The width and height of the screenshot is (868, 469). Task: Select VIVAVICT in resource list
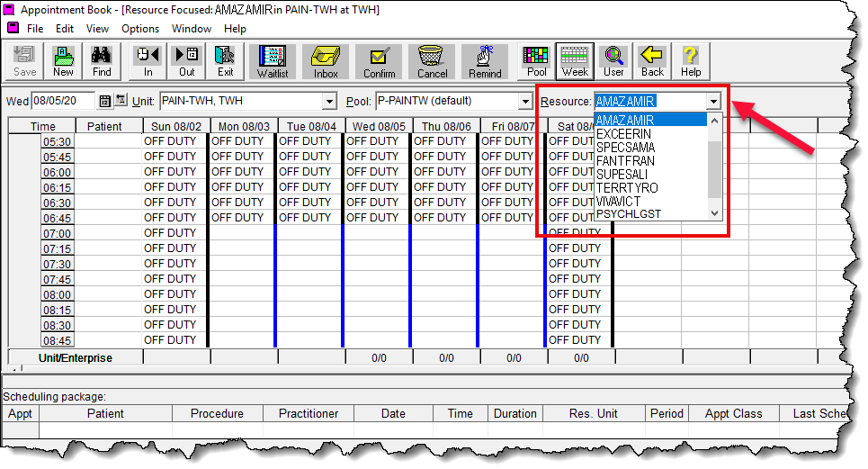(650, 202)
